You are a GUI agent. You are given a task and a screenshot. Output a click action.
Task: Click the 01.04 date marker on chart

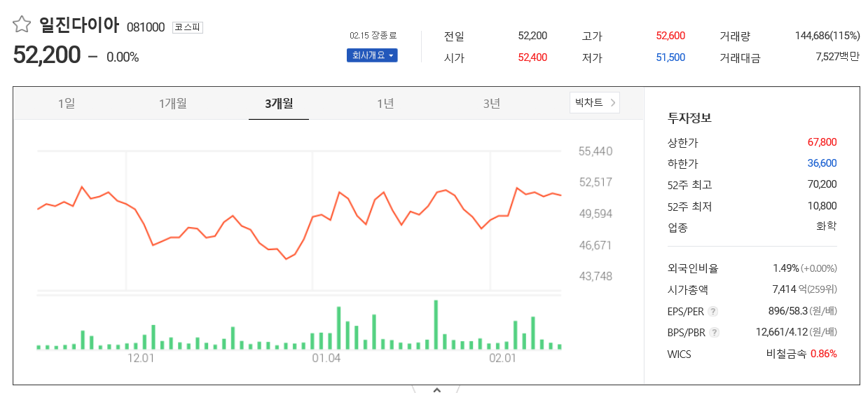pyautogui.click(x=326, y=358)
